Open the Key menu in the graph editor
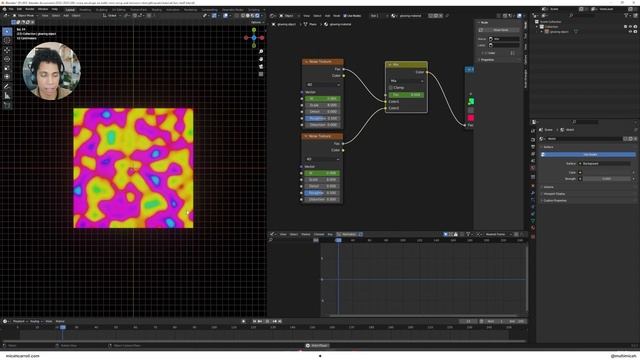Screen dimensions: 640x360 coord(330,234)
